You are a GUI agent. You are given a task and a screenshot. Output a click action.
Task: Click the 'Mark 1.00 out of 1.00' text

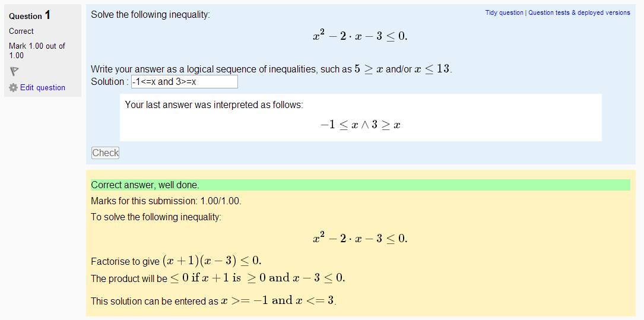[x=37, y=50]
